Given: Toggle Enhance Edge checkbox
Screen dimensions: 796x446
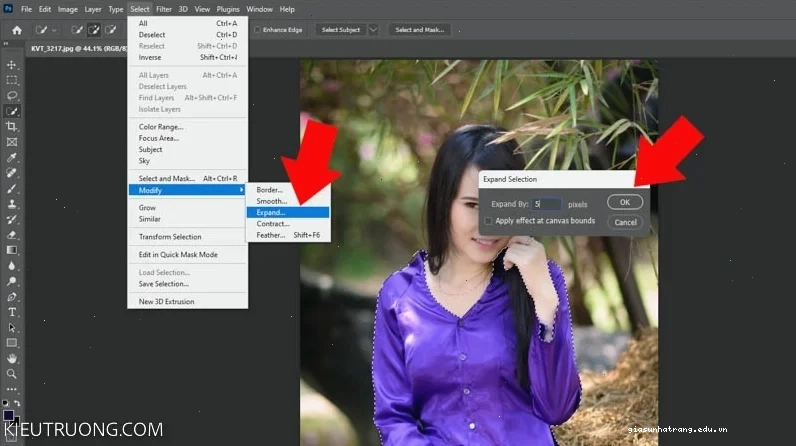Looking at the screenshot, I should (x=257, y=30).
